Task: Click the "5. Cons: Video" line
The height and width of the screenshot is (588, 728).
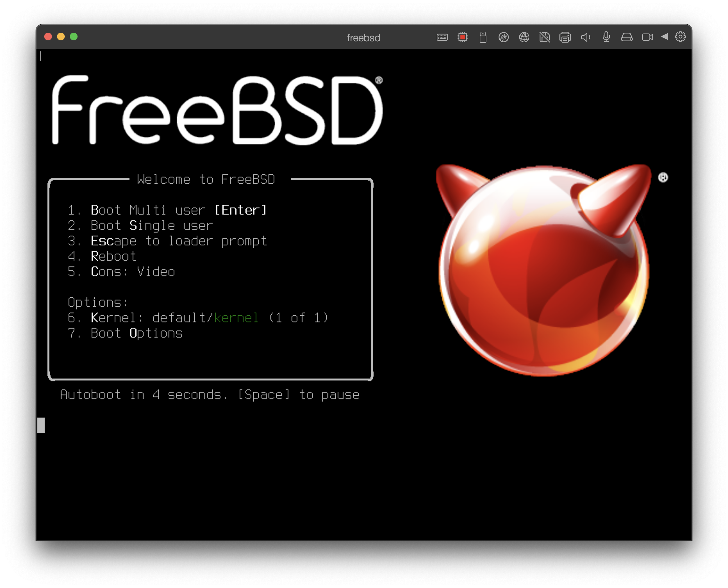Action: tap(121, 272)
